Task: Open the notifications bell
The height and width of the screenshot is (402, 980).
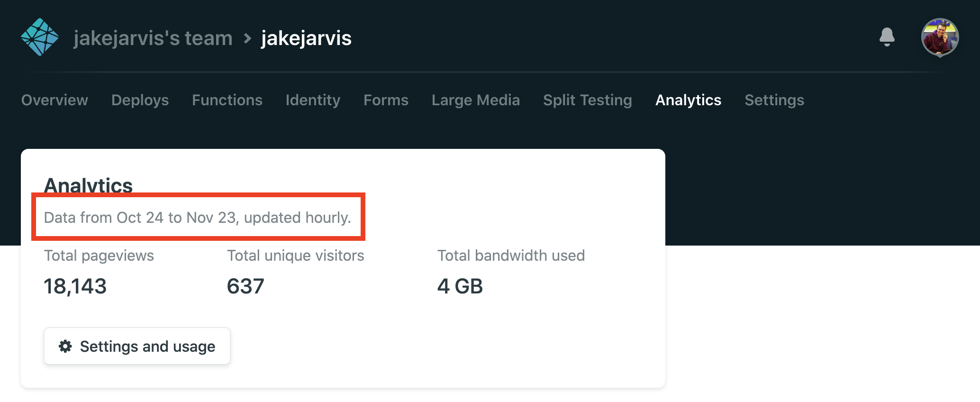Action: 888,37
